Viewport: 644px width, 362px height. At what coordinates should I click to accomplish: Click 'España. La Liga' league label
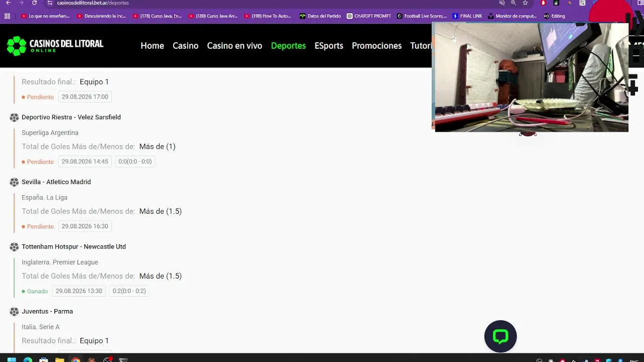(x=44, y=198)
